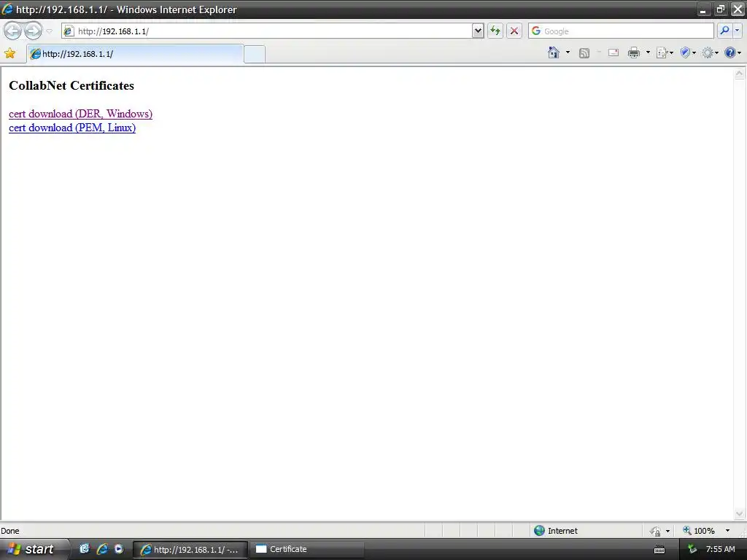The width and height of the screenshot is (747, 560).
Task: Open the recent pages dropdown beside Forward
Action: pos(49,31)
